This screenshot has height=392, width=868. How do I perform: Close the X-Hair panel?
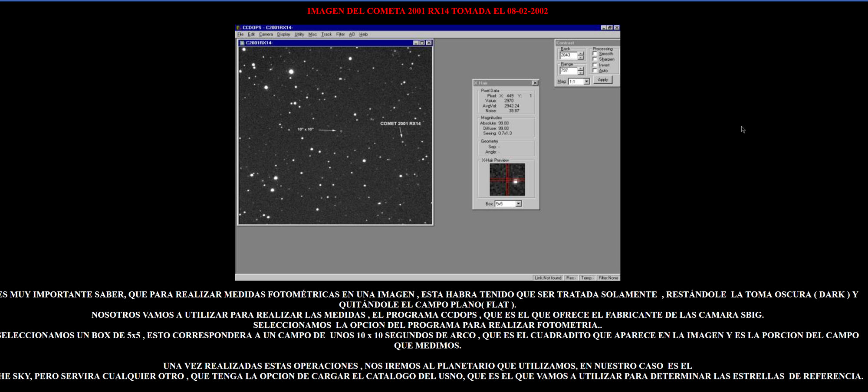coord(535,83)
